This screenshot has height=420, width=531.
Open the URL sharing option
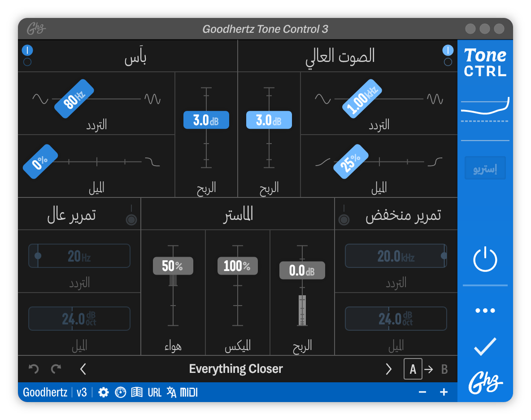tap(154, 392)
